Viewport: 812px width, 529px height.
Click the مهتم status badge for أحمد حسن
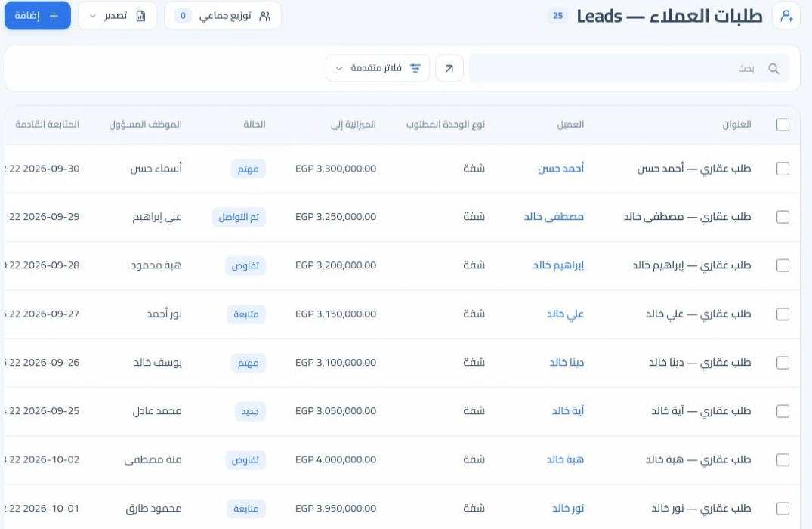(248, 169)
